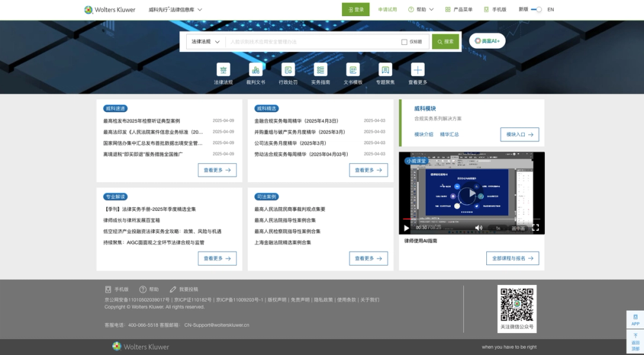Viewport: 644px width, 355px height.
Task: Click the footer 帮助 question mark icon
Action: (143, 289)
